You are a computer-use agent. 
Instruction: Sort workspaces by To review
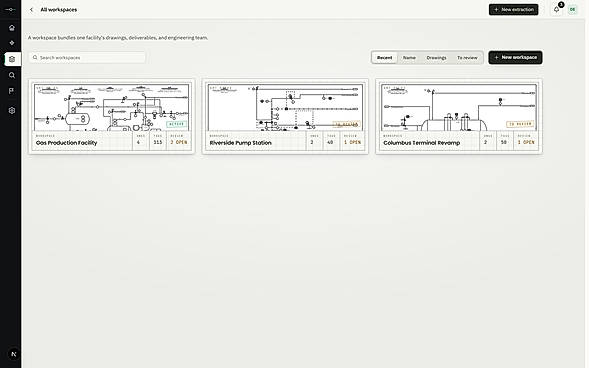click(x=467, y=57)
